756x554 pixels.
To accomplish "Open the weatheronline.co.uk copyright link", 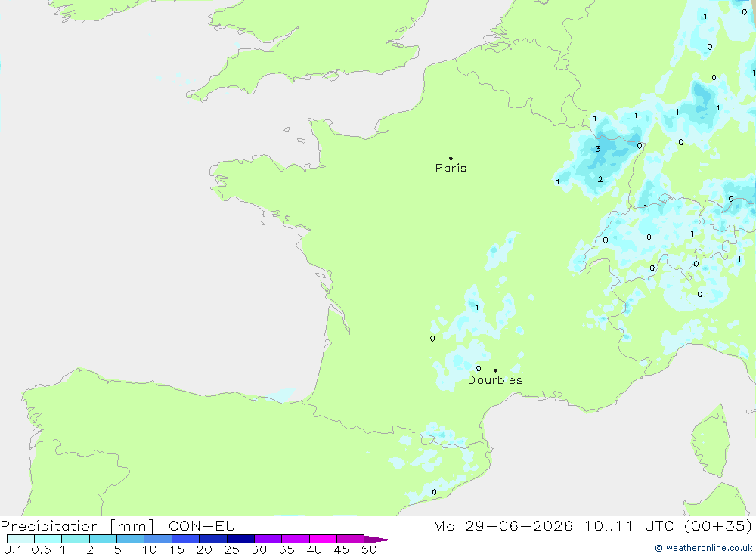I will 703,548.
